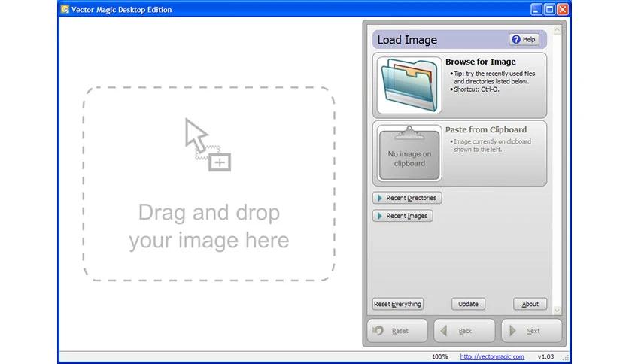The height and width of the screenshot is (364, 629).
Task: Expand Recent Images list
Action: click(x=403, y=216)
